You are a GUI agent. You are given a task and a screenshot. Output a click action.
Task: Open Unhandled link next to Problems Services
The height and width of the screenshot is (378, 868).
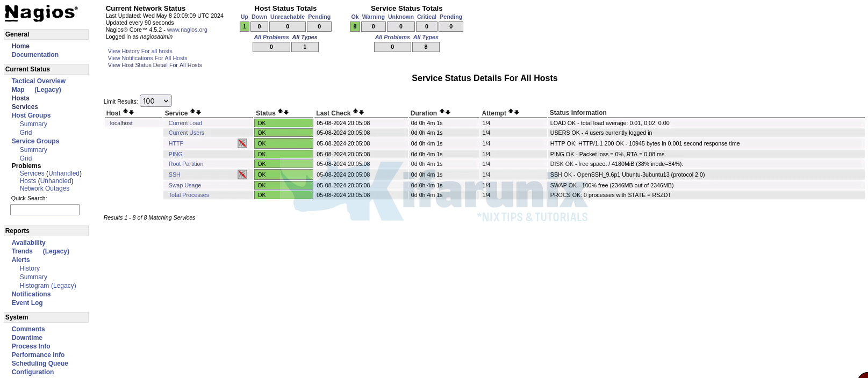(64, 173)
